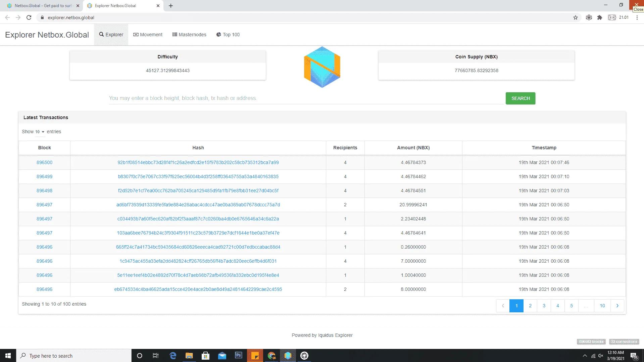Open Windows Start menu
The image size is (644, 362).
tap(8, 356)
